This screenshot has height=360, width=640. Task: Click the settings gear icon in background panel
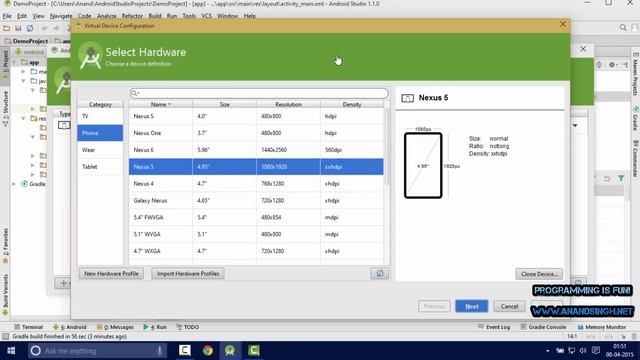(x=611, y=64)
